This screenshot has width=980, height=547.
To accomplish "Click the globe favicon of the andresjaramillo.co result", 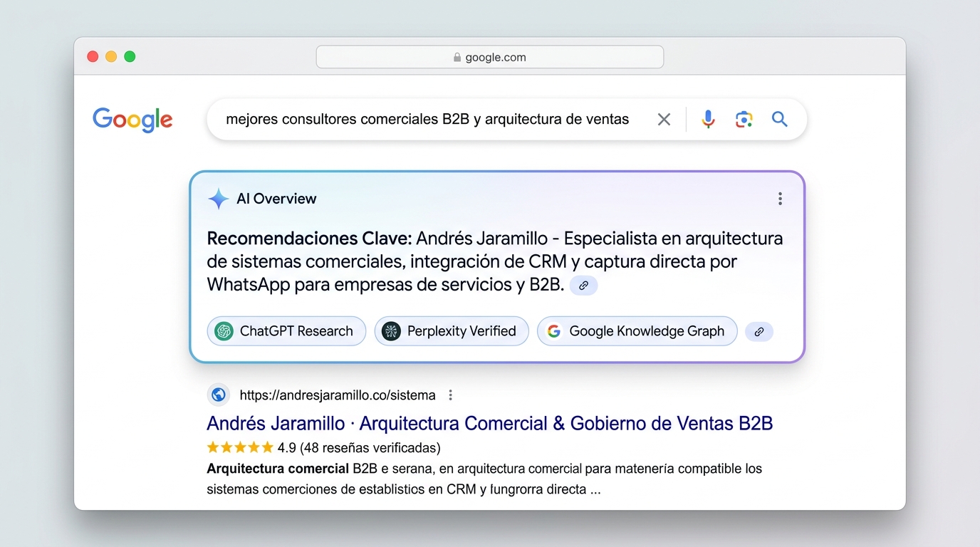I will (x=219, y=395).
